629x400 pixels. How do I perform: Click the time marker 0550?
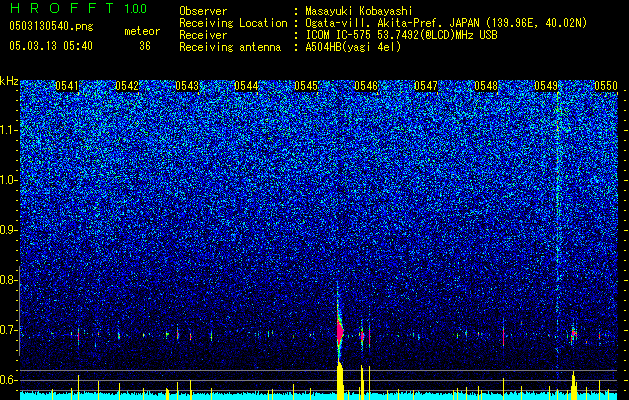606,86
